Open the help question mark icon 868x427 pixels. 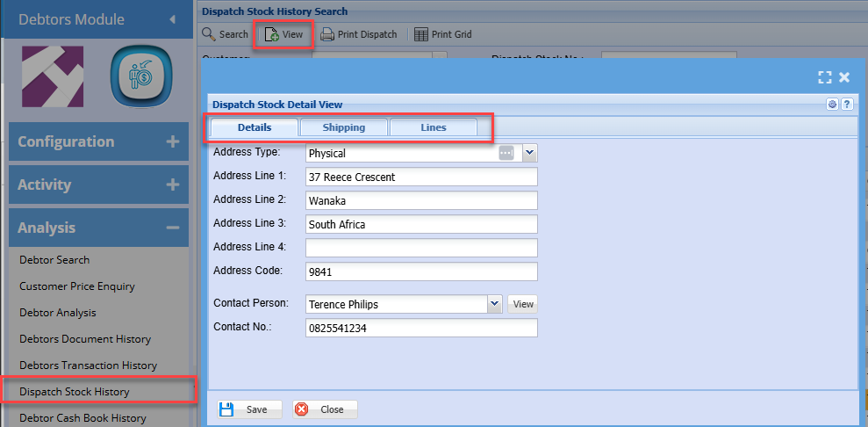pyautogui.click(x=847, y=105)
